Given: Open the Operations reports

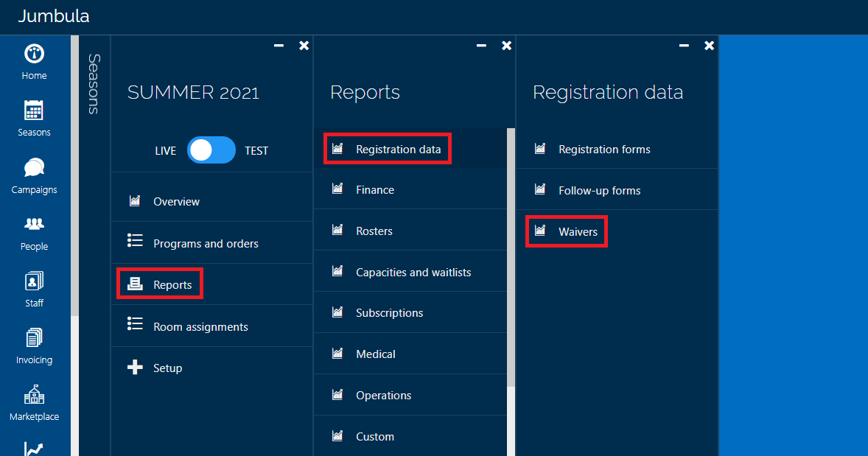Looking at the screenshot, I should [410, 395].
